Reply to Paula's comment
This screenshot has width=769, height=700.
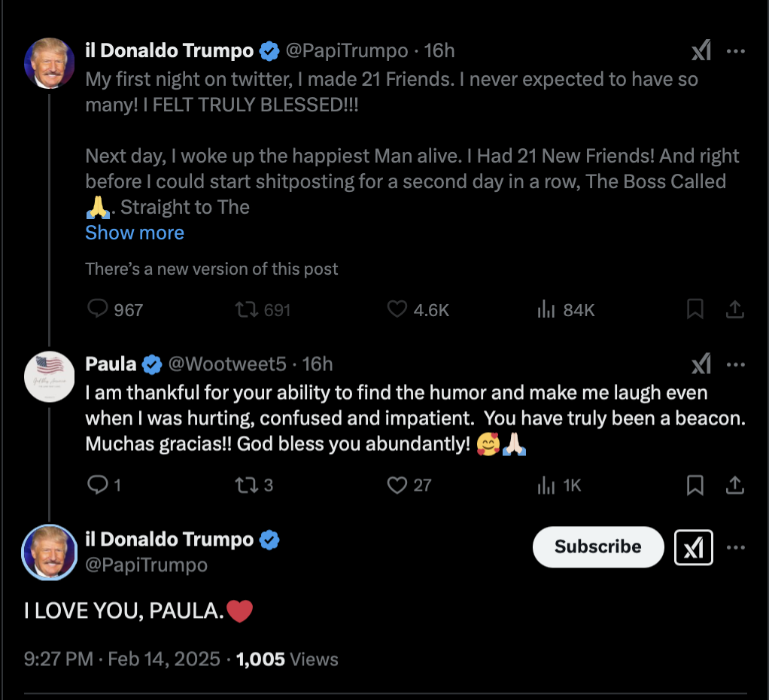pyautogui.click(x=104, y=485)
